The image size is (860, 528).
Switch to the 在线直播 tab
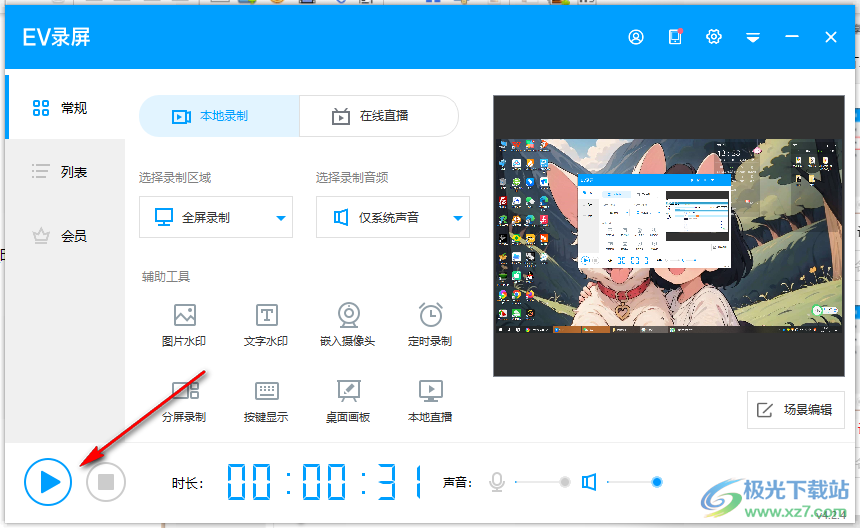[379, 116]
